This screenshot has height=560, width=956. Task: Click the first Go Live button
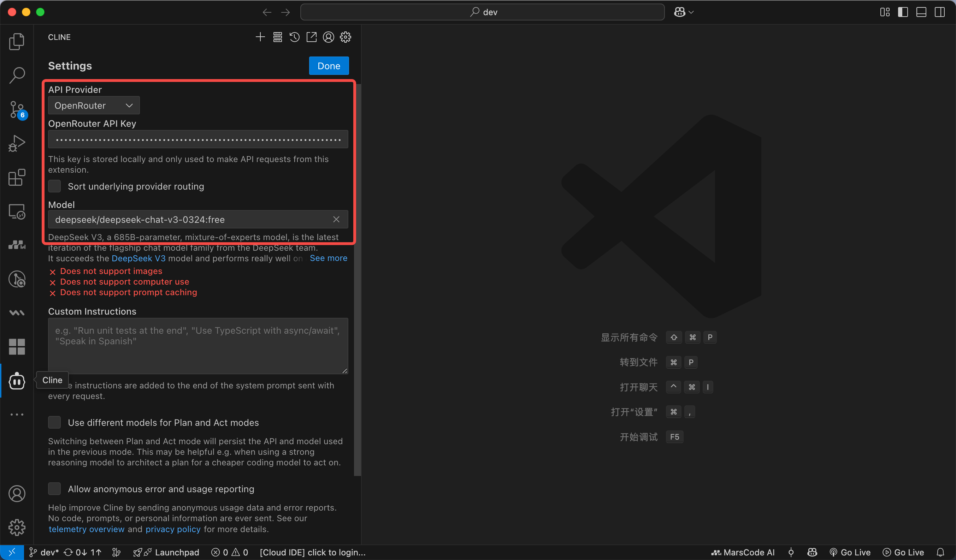850,553
